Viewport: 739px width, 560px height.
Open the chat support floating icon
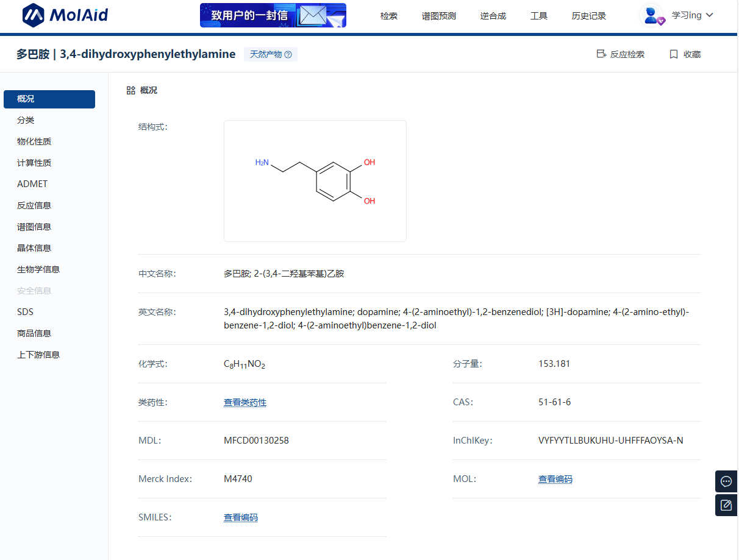(726, 481)
